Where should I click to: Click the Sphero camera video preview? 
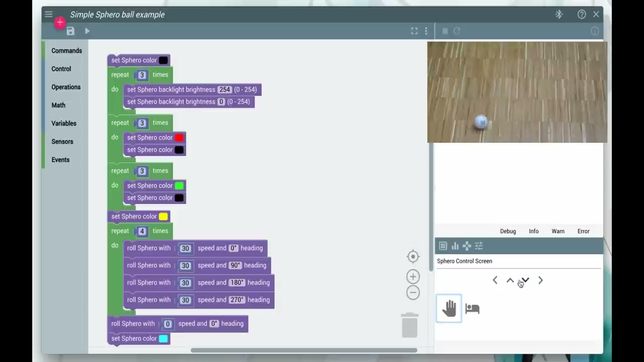[517, 92]
